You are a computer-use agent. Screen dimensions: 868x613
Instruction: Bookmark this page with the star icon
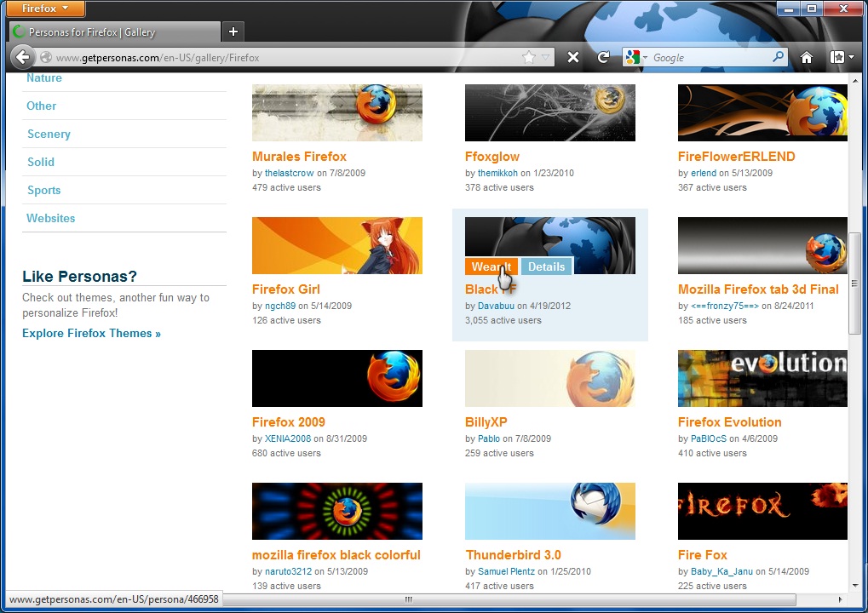[529, 57]
